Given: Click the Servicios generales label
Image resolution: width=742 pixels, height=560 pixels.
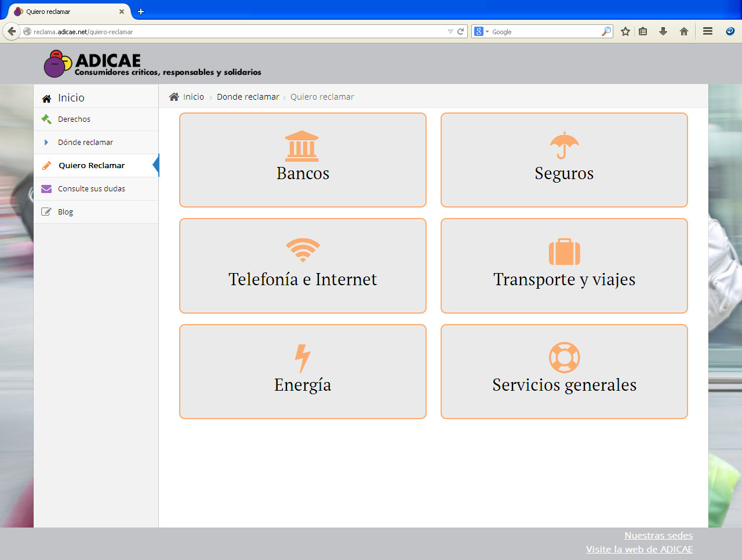Looking at the screenshot, I should tap(564, 385).
